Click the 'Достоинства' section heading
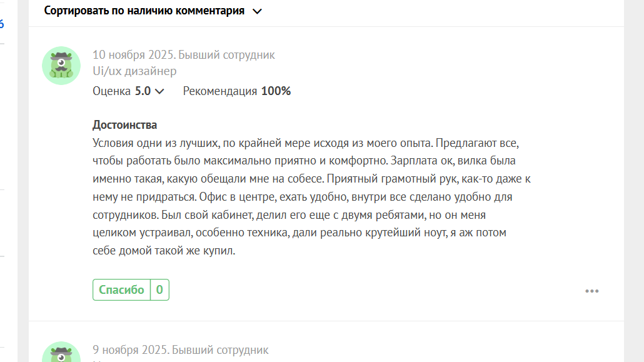The image size is (644, 362). point(125,124)
